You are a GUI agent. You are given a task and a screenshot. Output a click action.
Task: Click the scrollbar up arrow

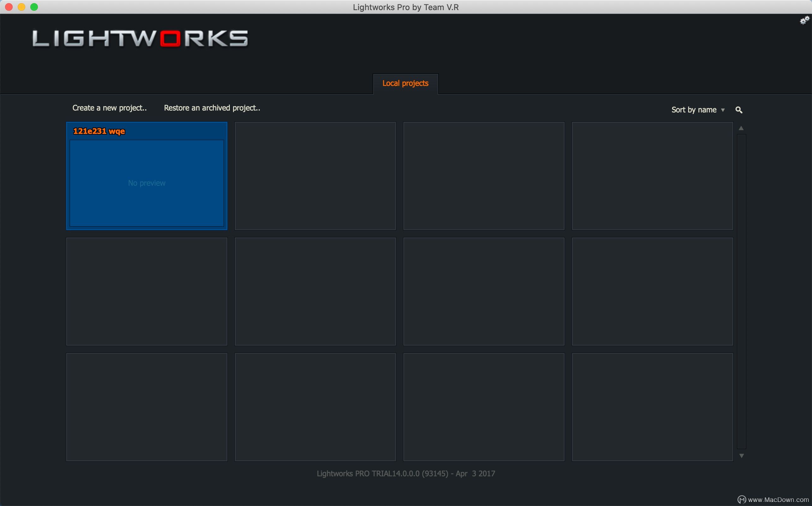(x=741, y=128)
